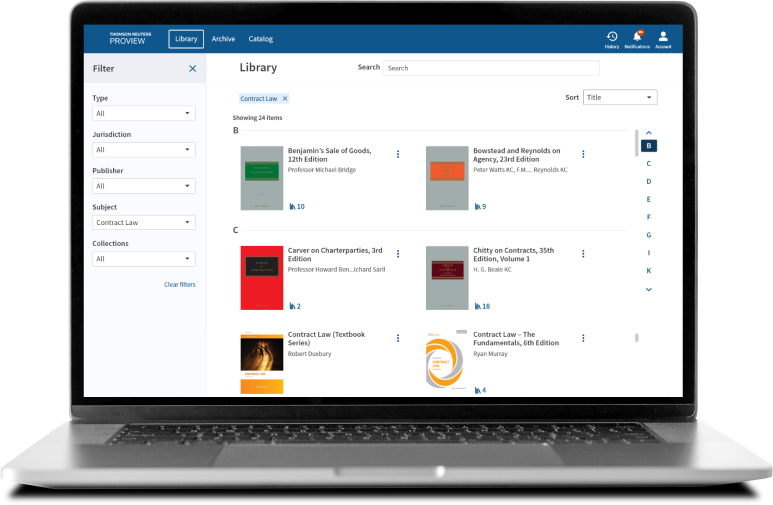Close the Filter panel with X
The height and width of the screenshot is (505, 773).
193,69
